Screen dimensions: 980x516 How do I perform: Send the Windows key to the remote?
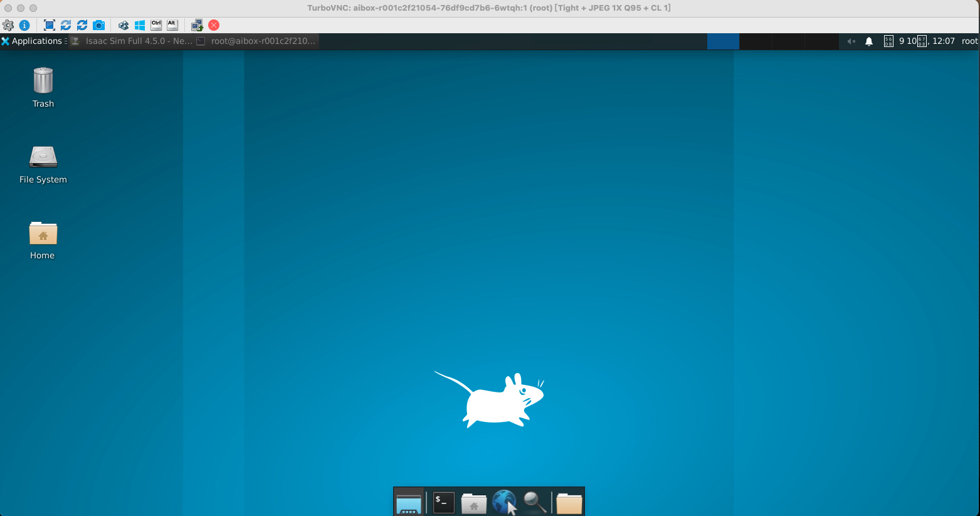click(140, 25)
